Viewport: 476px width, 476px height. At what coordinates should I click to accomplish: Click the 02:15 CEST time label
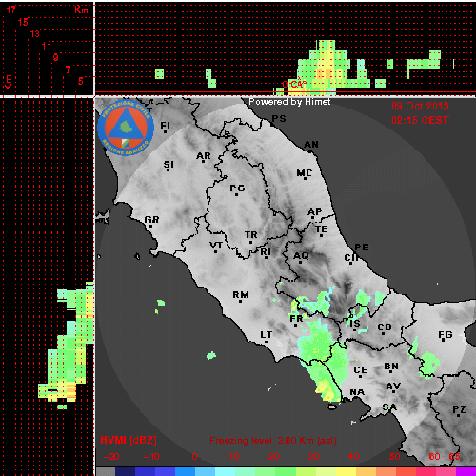tap(420, 120)
